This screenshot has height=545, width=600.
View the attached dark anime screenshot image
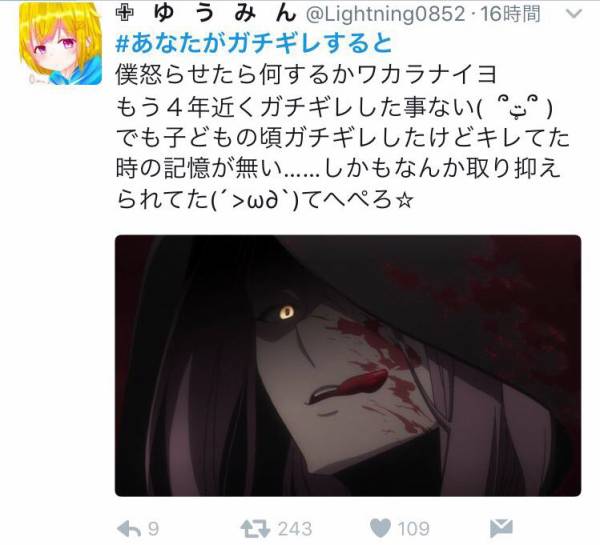point(348,366)
